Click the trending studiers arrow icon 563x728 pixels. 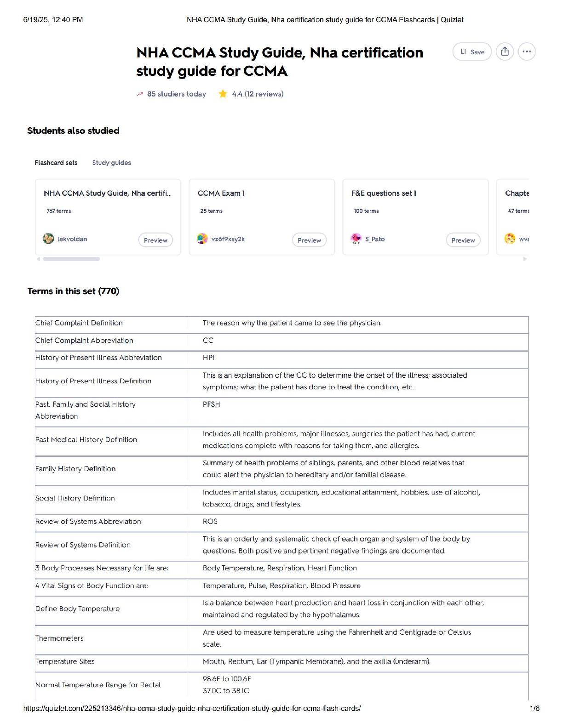pos(140,94)
